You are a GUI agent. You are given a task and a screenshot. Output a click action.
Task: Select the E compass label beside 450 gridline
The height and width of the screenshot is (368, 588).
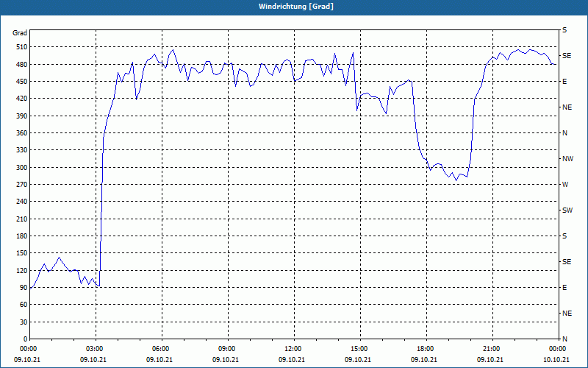click(x=564, y=82)
